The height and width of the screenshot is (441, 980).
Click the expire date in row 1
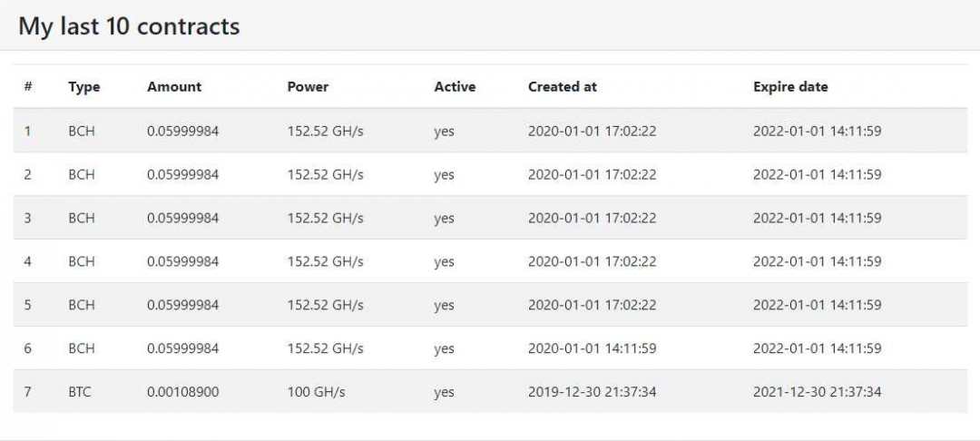(x=817, y=131)
